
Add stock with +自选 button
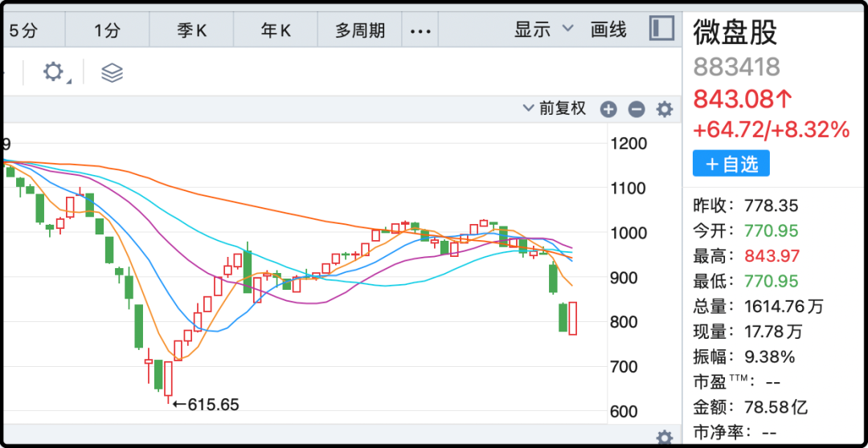(731, 164)
